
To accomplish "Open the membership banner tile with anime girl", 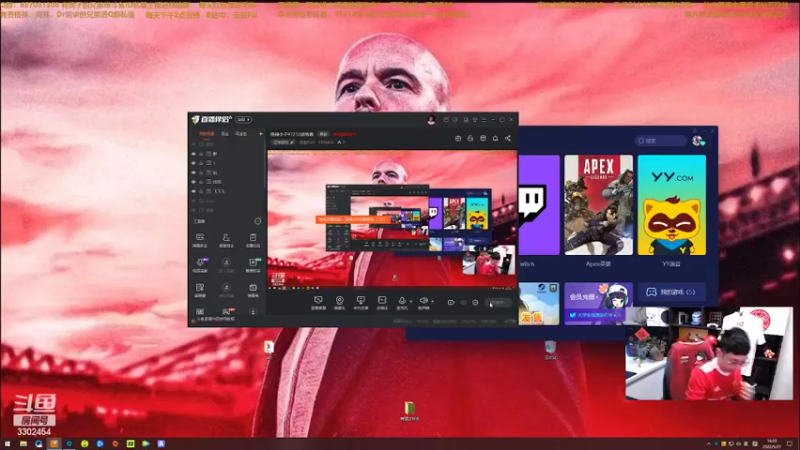I will coord(598,303).
